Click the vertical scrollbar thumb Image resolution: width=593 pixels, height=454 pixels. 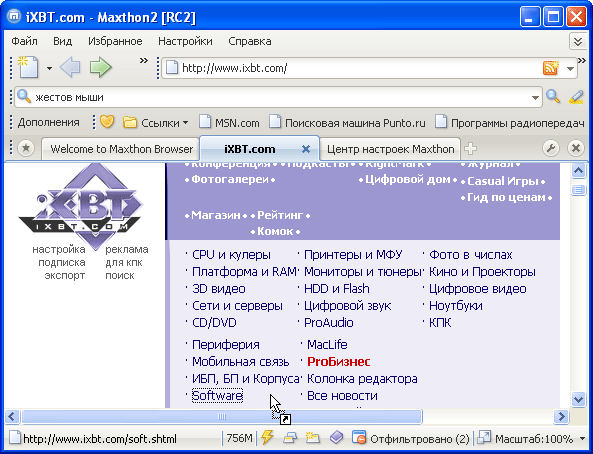(x=578, y=189)
